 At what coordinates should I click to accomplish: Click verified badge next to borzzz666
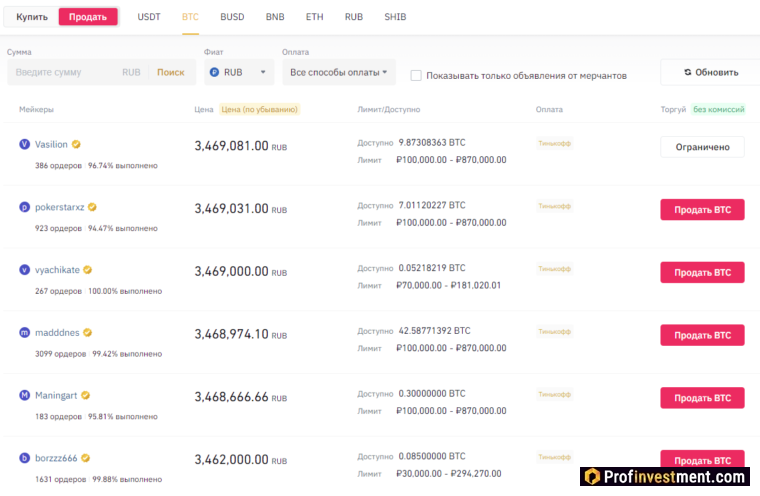click(x=85, y=458)
